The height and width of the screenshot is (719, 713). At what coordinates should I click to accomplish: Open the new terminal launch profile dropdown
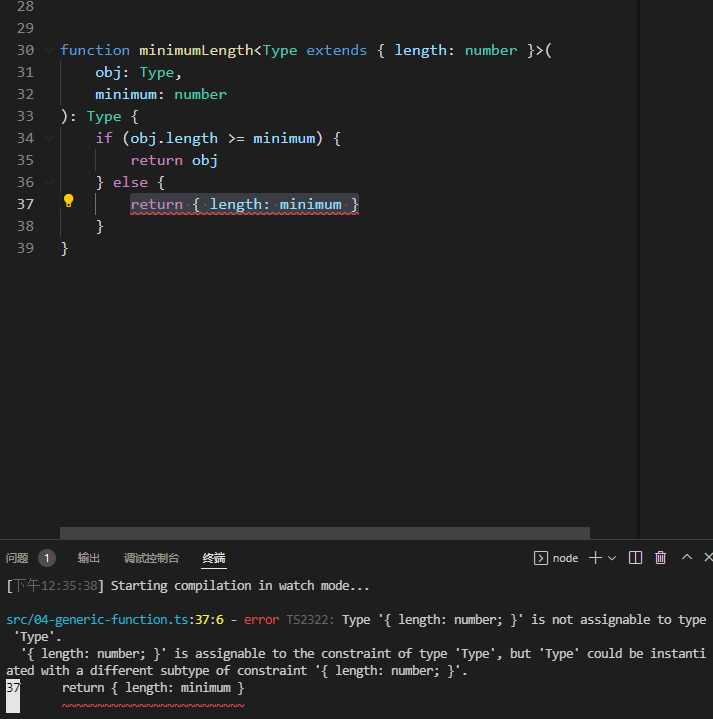[612, 558]
